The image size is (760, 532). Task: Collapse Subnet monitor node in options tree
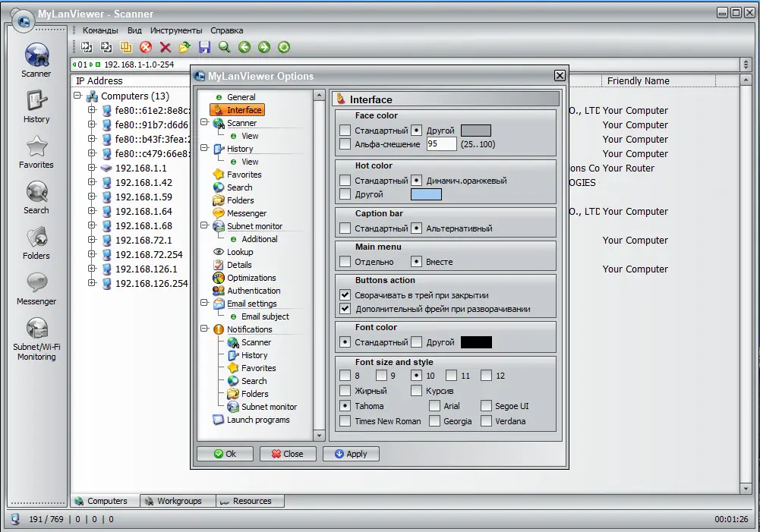[204, 225]
